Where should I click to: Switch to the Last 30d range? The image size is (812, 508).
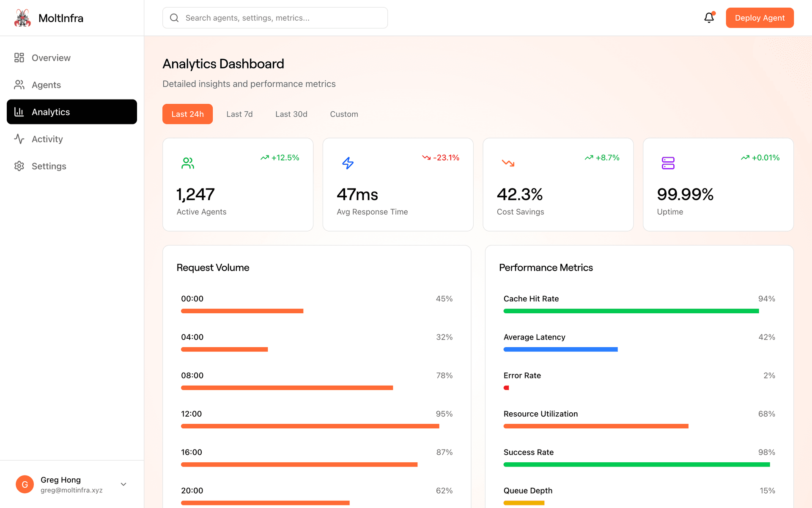click(291, 114)
